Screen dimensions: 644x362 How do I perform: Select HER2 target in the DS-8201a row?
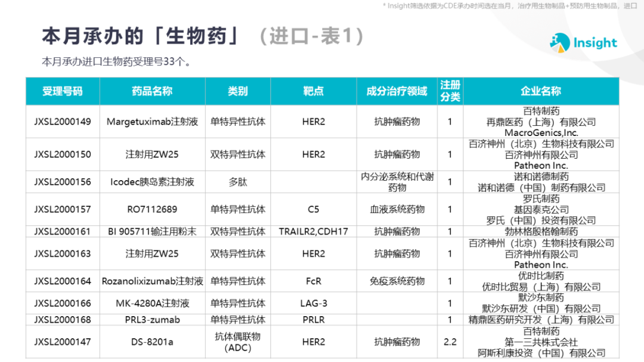314,342
